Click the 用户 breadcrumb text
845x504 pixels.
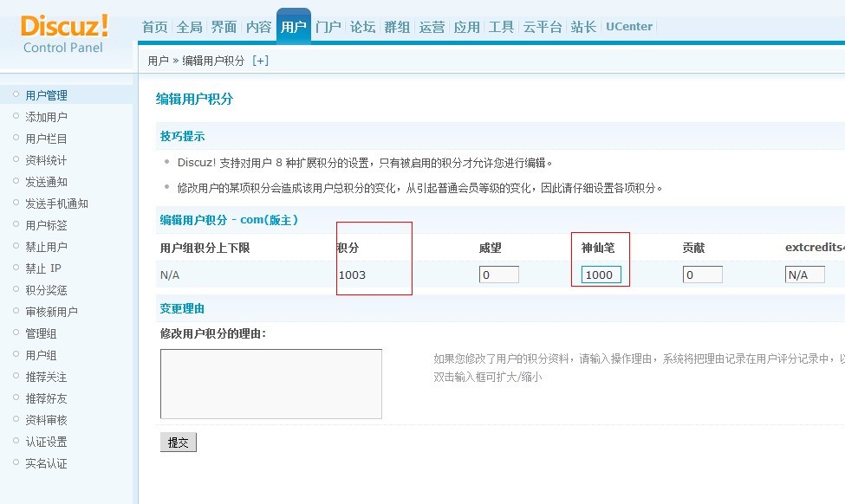[x=158, y=61]
